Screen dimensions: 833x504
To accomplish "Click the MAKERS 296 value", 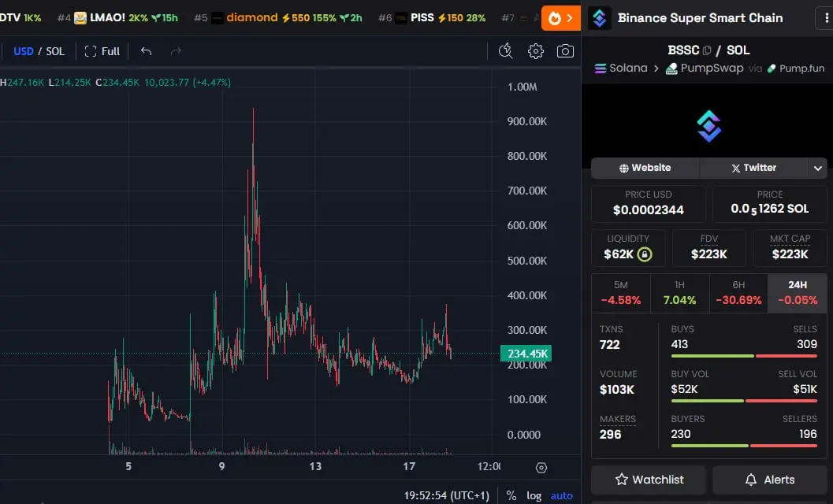I will (611, 435).
